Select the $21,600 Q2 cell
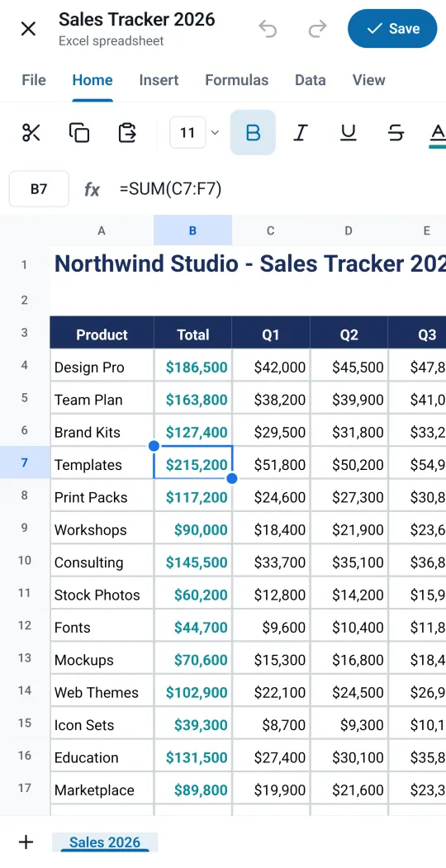Screen dimensions: 446x868 (349, 790)
